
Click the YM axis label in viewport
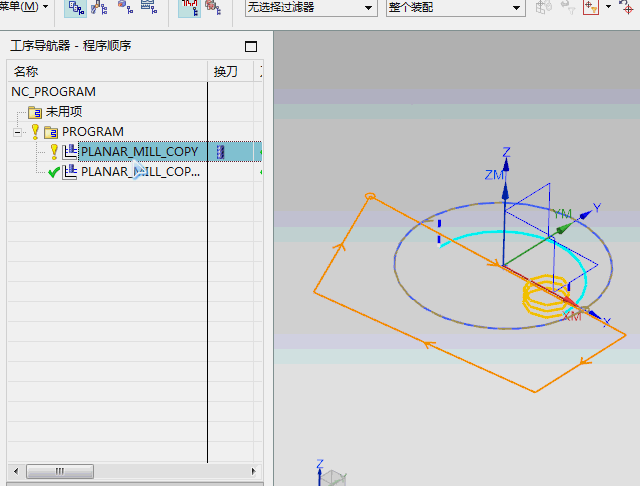[x=562, y=213]
